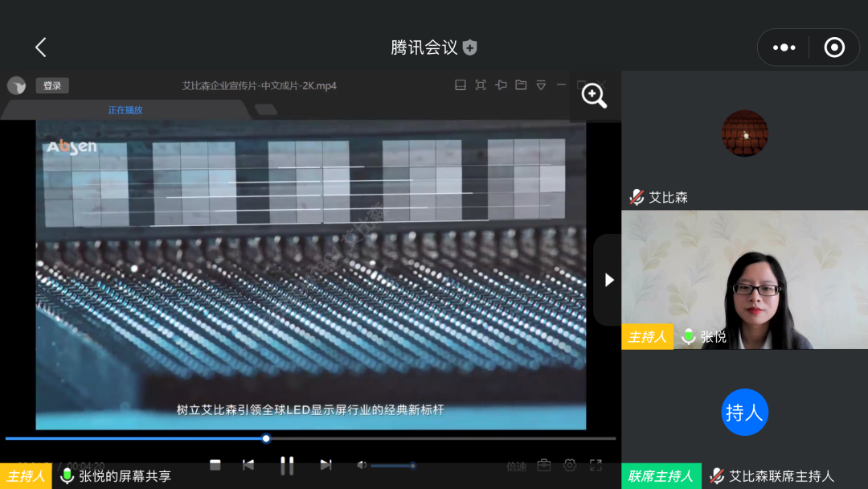The height and width of the screenshot is (489, 868).
Task: Click the 张悦的屏幕共享 label
Action: [x=125, y=476]
